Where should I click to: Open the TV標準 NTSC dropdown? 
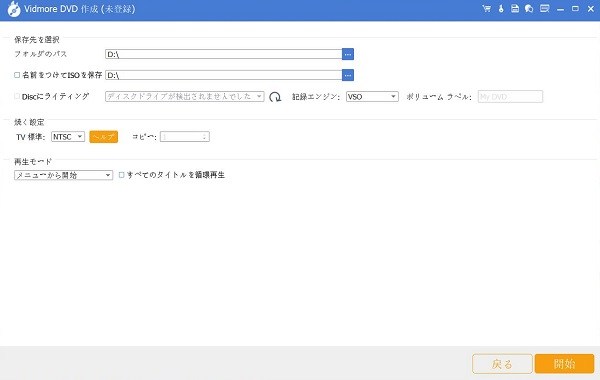tap(68, 137)
